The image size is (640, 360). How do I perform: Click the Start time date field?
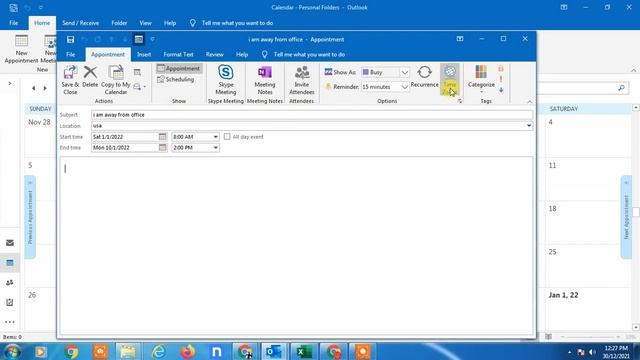(x=125, y=137)
